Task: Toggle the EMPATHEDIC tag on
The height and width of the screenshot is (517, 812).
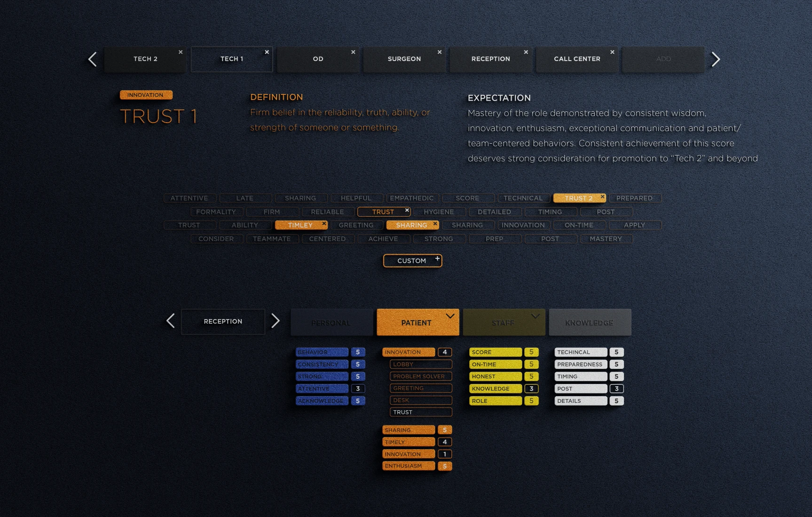Action: pos(412,198)
